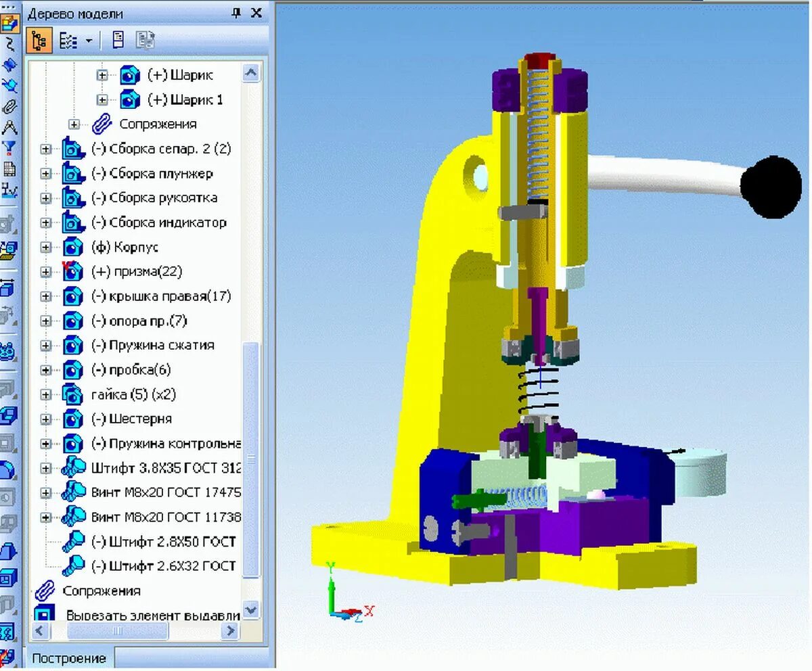Open the spatial curves toolbar icon

click(8, 45)
